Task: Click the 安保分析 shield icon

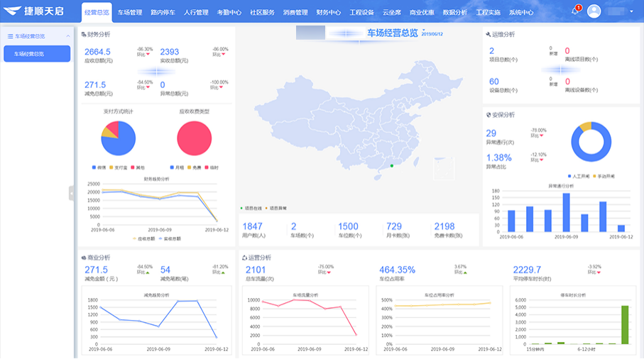Action: point(489,115)
